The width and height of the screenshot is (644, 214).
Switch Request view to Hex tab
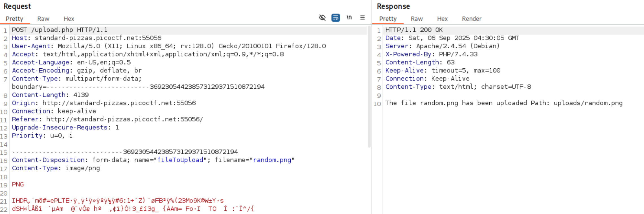pos(69,19)
